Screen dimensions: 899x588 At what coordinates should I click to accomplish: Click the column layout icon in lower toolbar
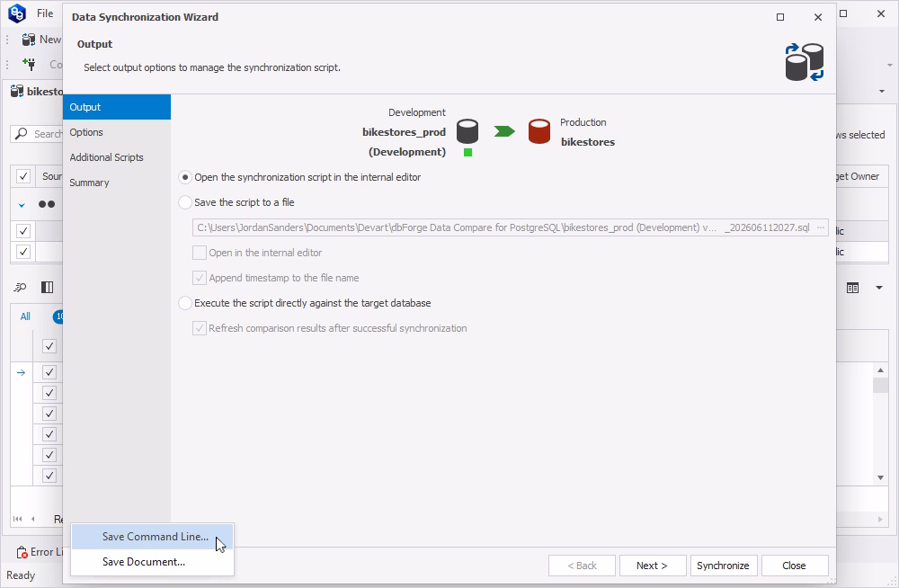47,288
